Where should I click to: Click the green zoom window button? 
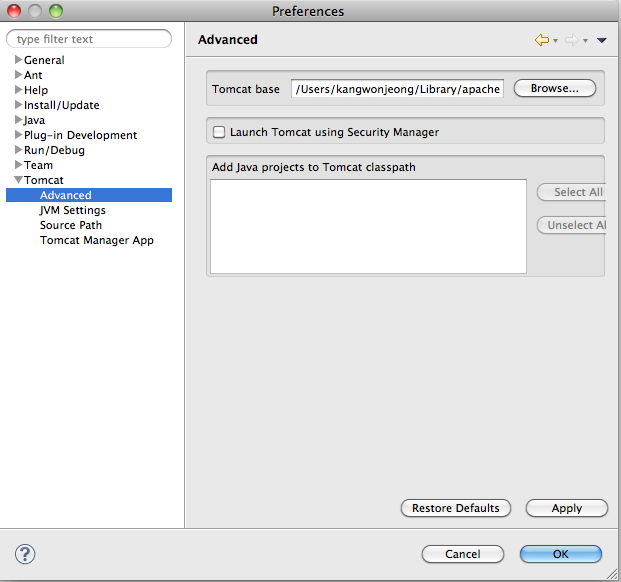click(x=56, y=11)
